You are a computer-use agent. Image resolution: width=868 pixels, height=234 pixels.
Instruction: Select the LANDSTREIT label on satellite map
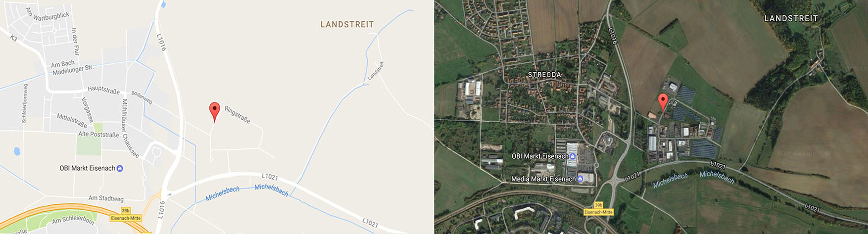click(x=791, y=18)
